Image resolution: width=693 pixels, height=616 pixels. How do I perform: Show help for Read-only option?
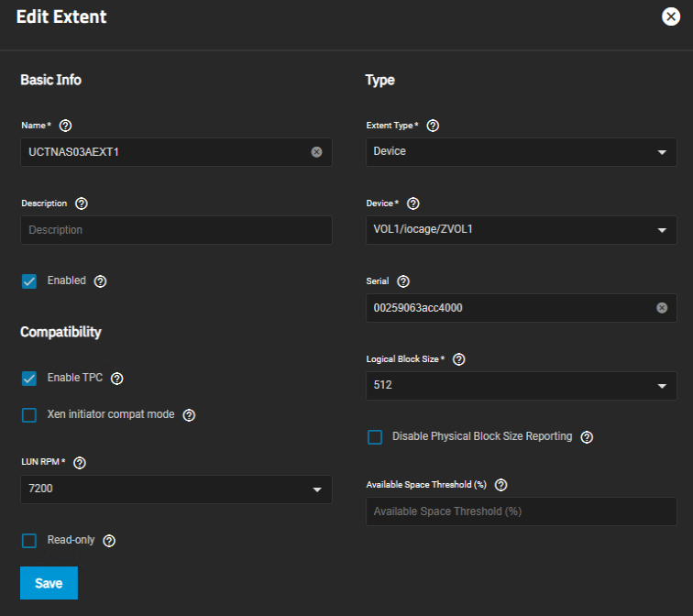pos(109,541)
